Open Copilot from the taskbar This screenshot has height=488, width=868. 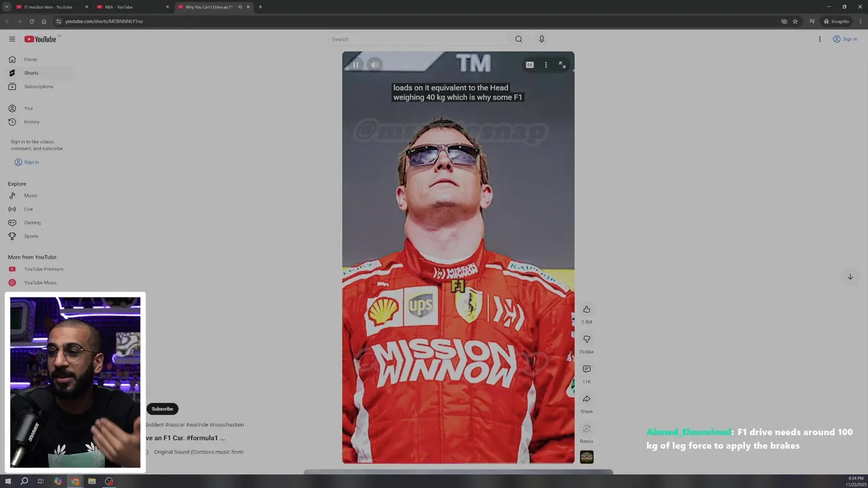[58, 481]
